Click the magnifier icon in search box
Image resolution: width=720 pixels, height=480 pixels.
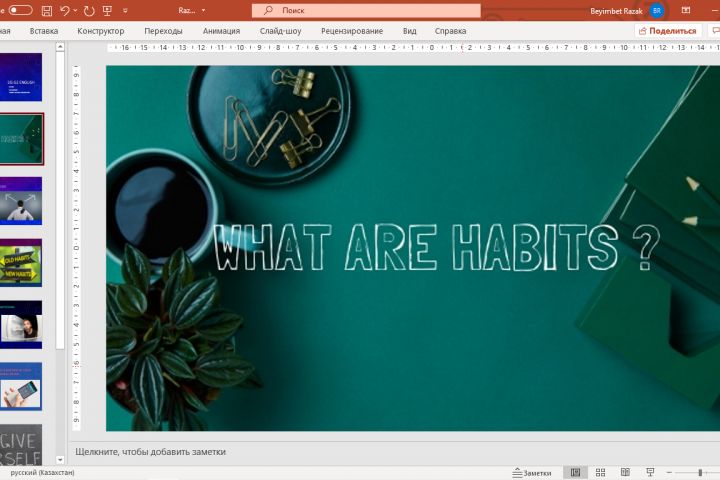pyautogui.click(x=268, y=10)
